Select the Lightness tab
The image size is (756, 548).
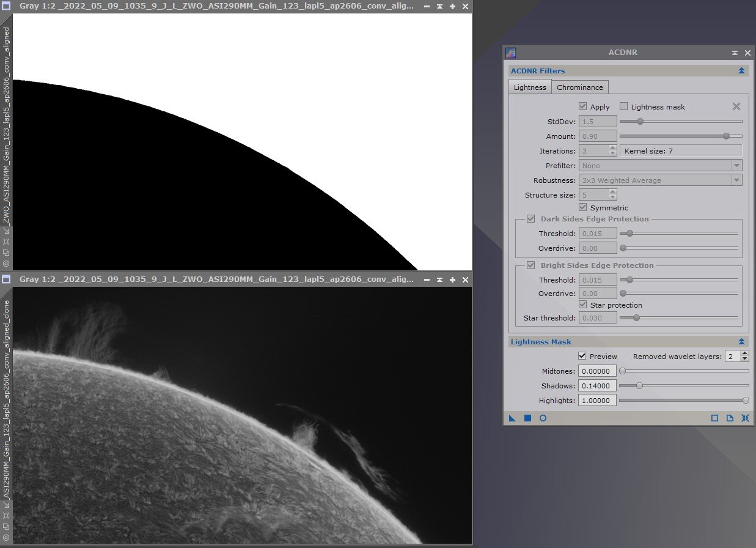tap(530, 87)
